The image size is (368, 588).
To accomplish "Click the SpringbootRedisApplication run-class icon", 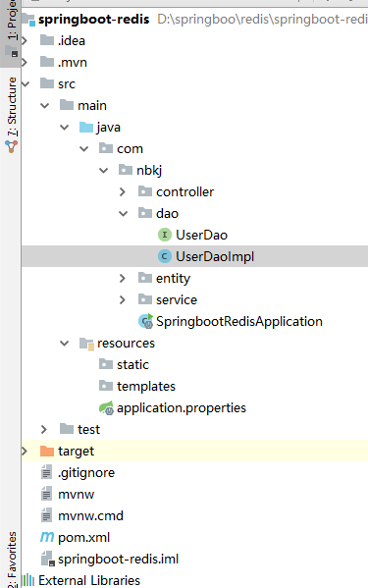I will click(146, 321).
